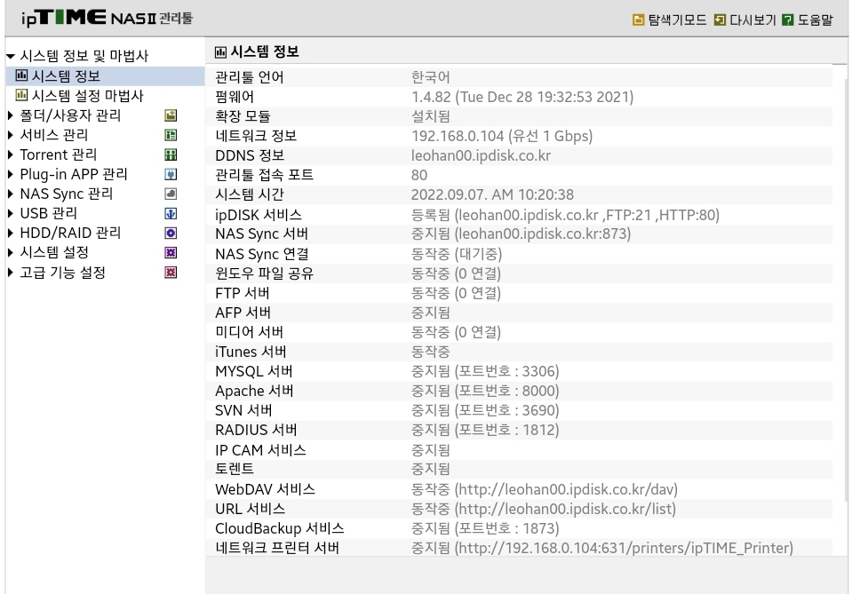The width and height of the screenshot is (868, 594).
Task: Click the 고급 기능 설정 icon
Action: tap(171, 272)
